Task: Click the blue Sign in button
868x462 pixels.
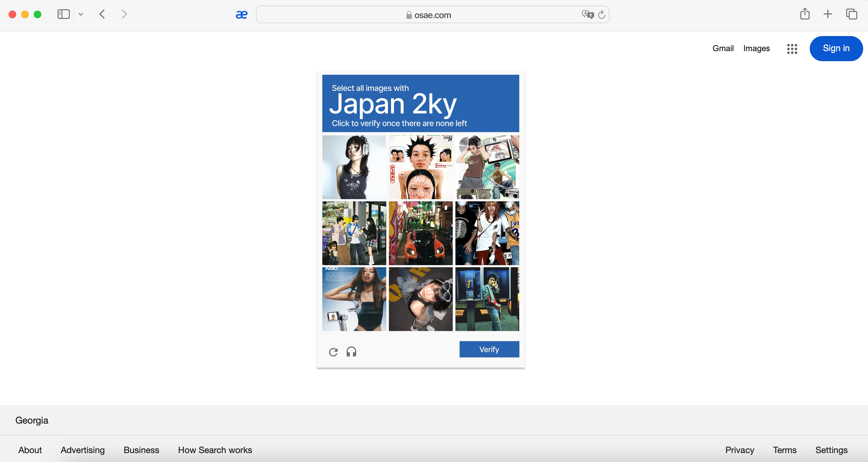Action: pos(836,49)
